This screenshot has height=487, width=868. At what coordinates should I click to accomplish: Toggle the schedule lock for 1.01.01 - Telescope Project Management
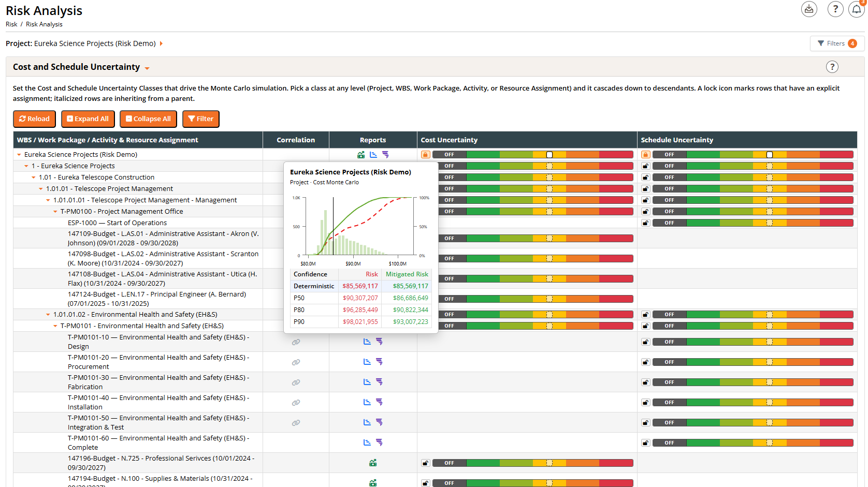(x=646, y=189)
